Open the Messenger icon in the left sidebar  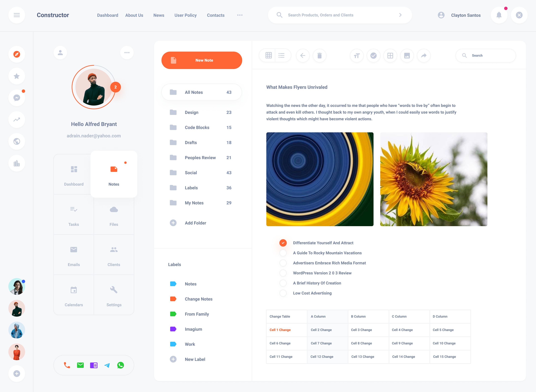(x=17, y=98)
